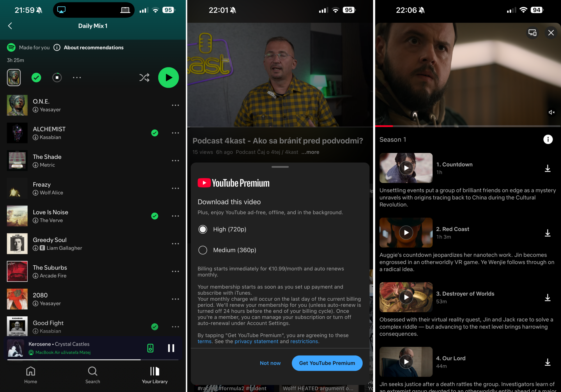Tap AirPlay icon in the Dynamic Island
The height and width of the screenshot is (392, 561).
(x=61, y=10)
